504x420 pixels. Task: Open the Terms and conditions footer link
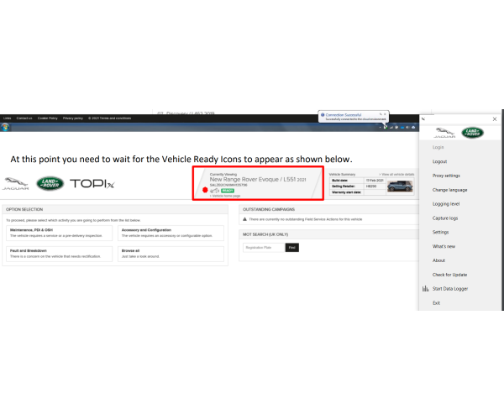pos(109,118)
